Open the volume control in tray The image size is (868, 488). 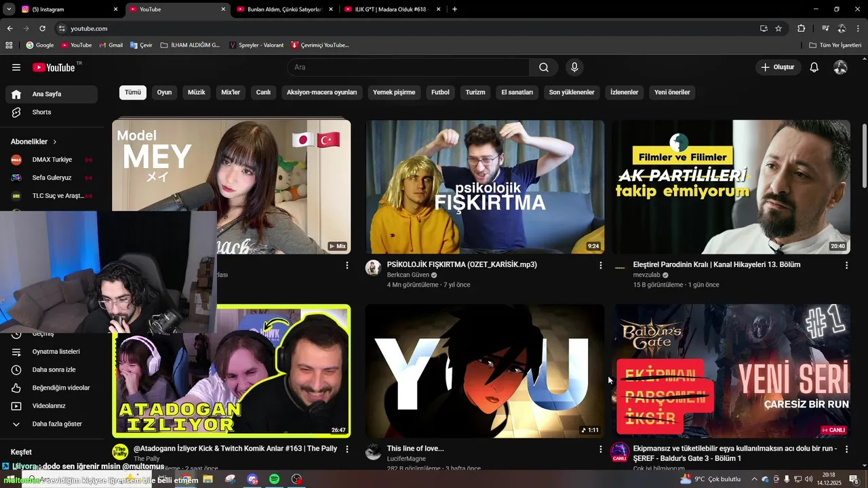coord(808,479)
